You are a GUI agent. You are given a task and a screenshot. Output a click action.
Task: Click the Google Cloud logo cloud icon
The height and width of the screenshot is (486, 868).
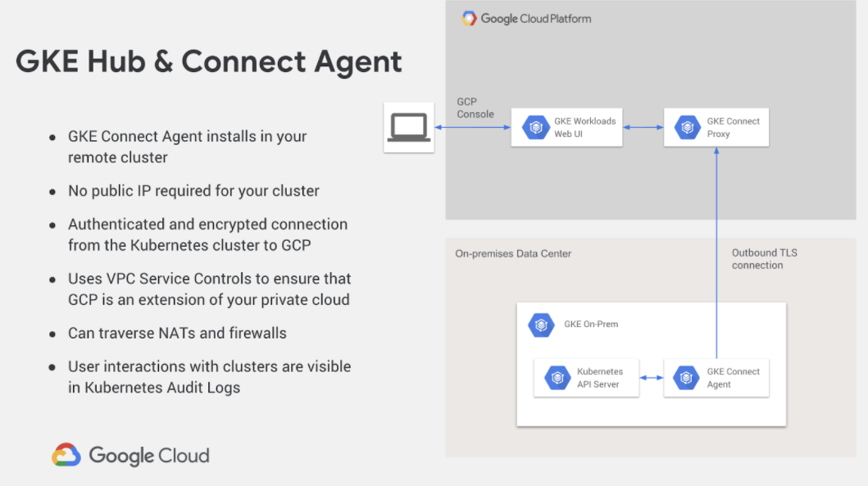coord(66,456)
